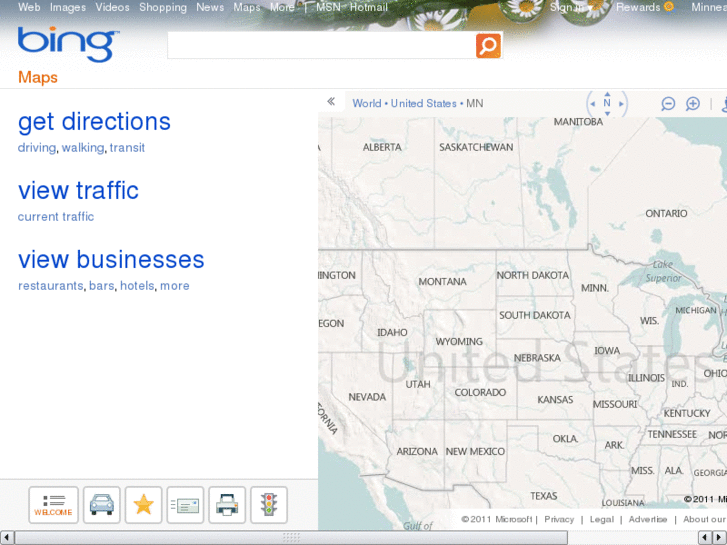Choose walking directions

coord(83,147)
